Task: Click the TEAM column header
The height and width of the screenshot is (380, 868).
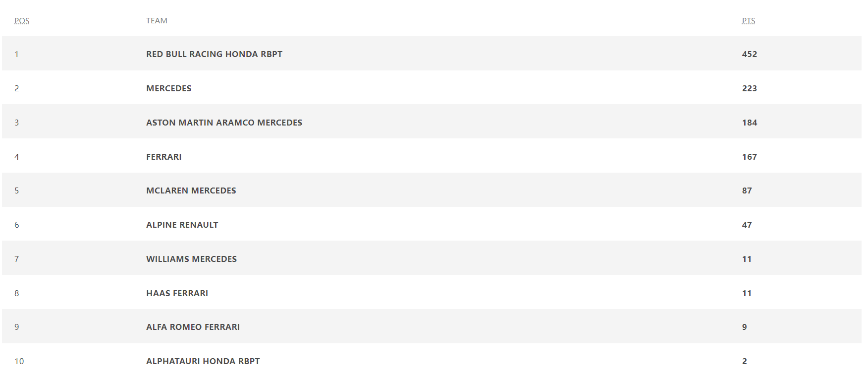Action: pyautogui.click(x=157, y=21)
